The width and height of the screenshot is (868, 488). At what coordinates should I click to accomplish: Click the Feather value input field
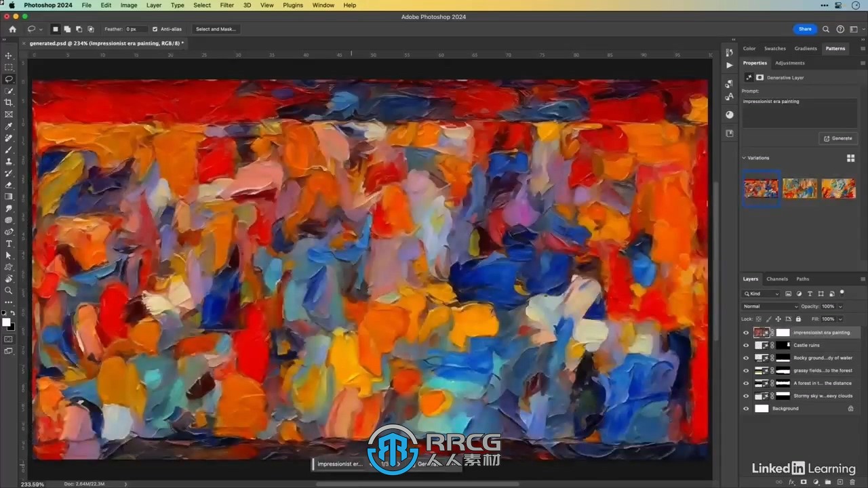point(136,29)
